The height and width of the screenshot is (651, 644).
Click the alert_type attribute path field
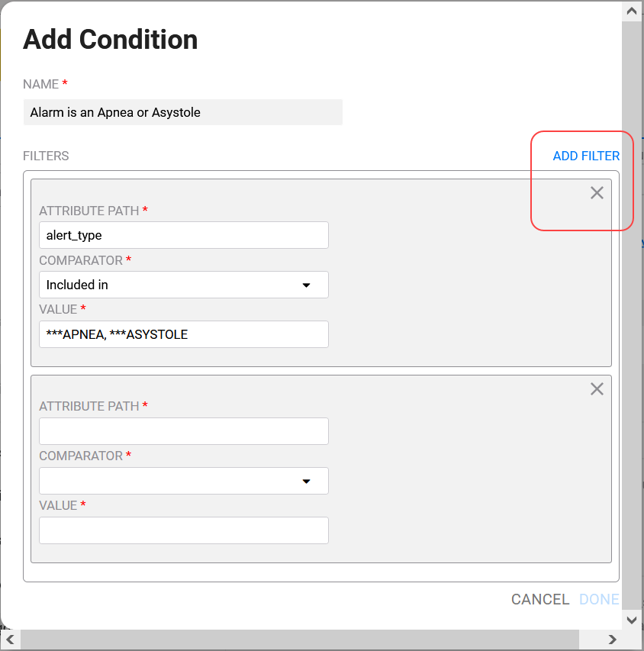[x=183, y=235]
